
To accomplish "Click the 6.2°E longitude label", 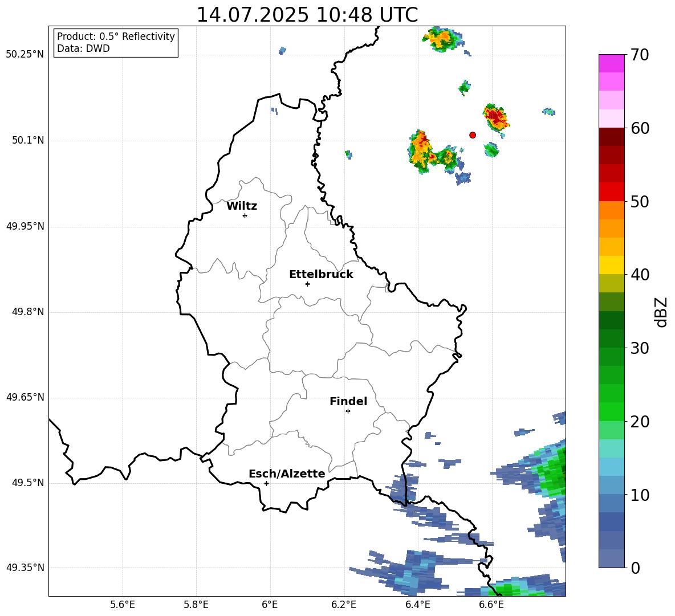I will click(344, 605).
